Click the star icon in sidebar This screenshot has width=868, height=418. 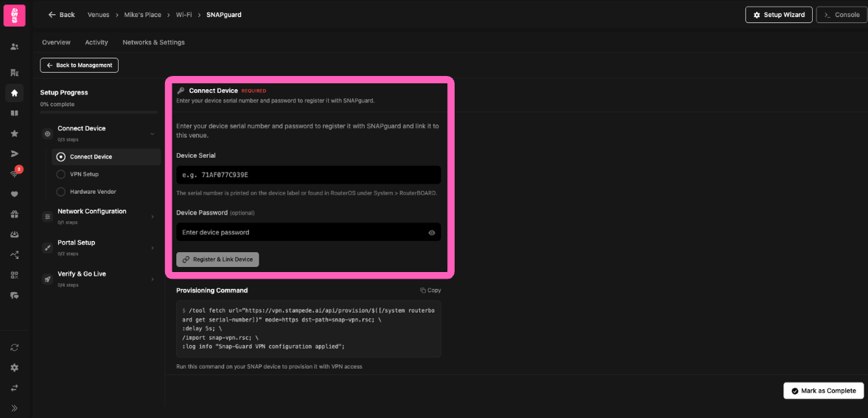(14, 133)
